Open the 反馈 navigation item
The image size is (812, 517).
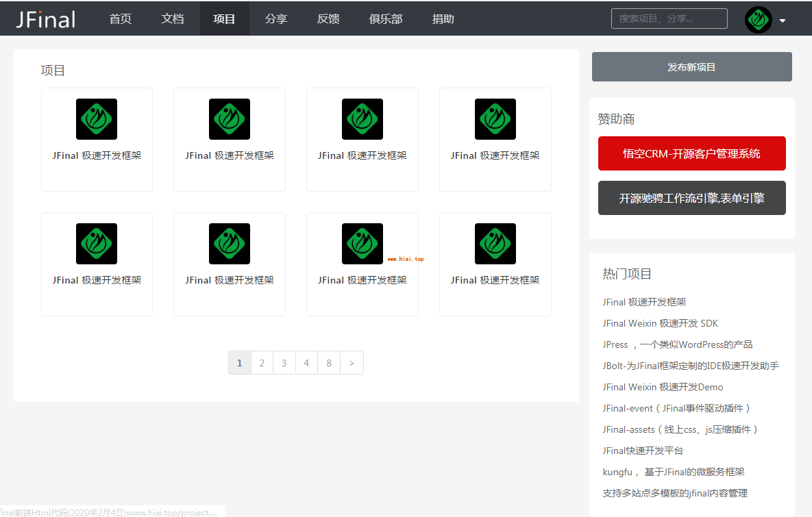(x=328, y=18)
